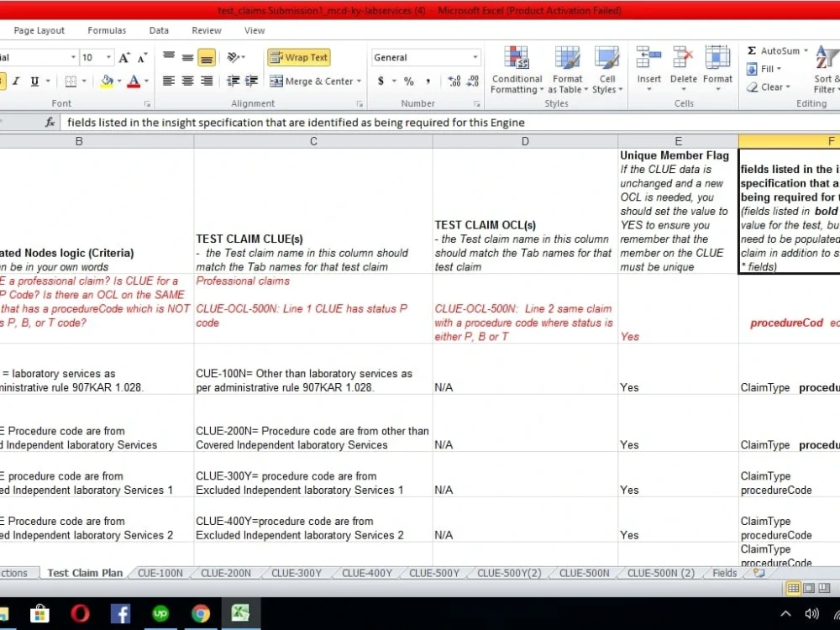Select column C header
840x630 pixels.
313,141
